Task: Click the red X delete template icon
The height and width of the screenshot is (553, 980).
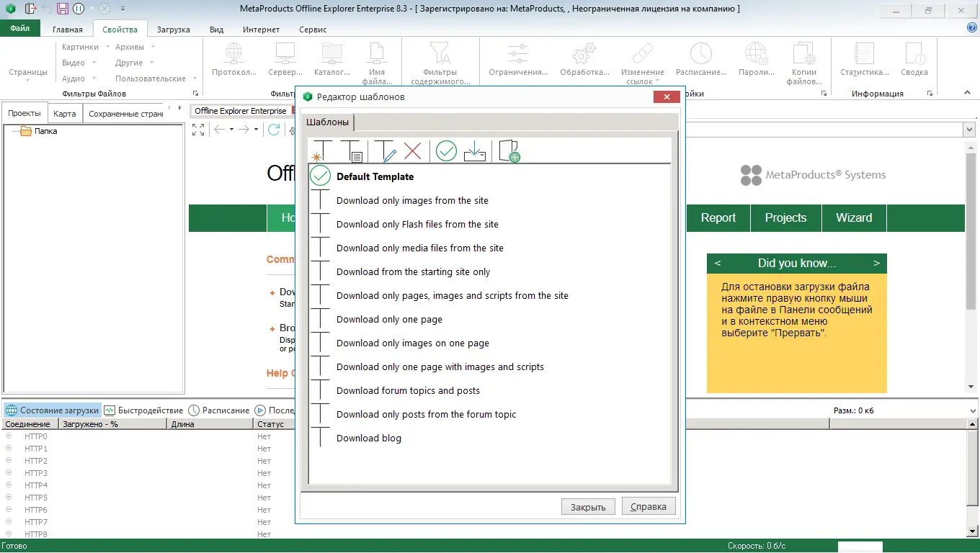Action: tap(413, 150)
